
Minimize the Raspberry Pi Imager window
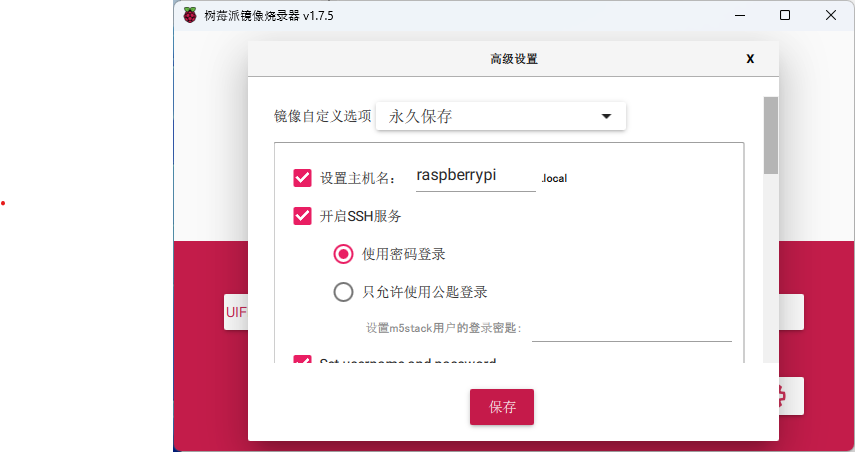(x=740, y=15)
